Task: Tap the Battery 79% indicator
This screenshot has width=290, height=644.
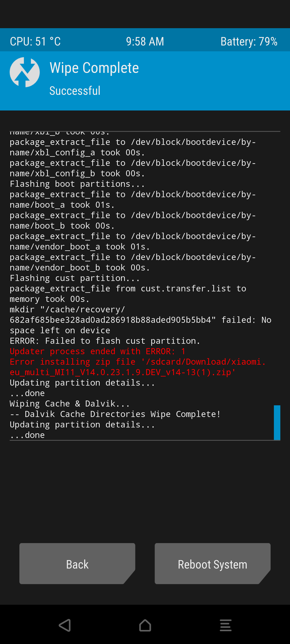Action: (249, 41)
